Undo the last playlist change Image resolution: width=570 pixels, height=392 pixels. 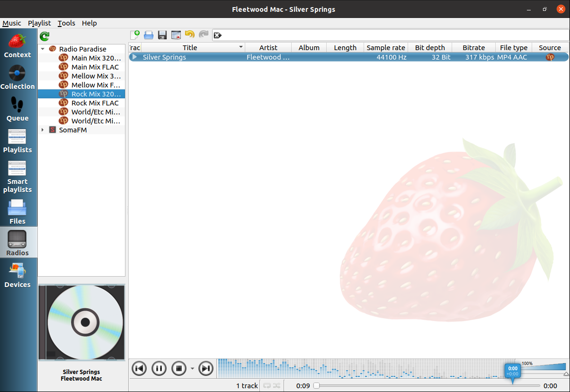[189, 35]
